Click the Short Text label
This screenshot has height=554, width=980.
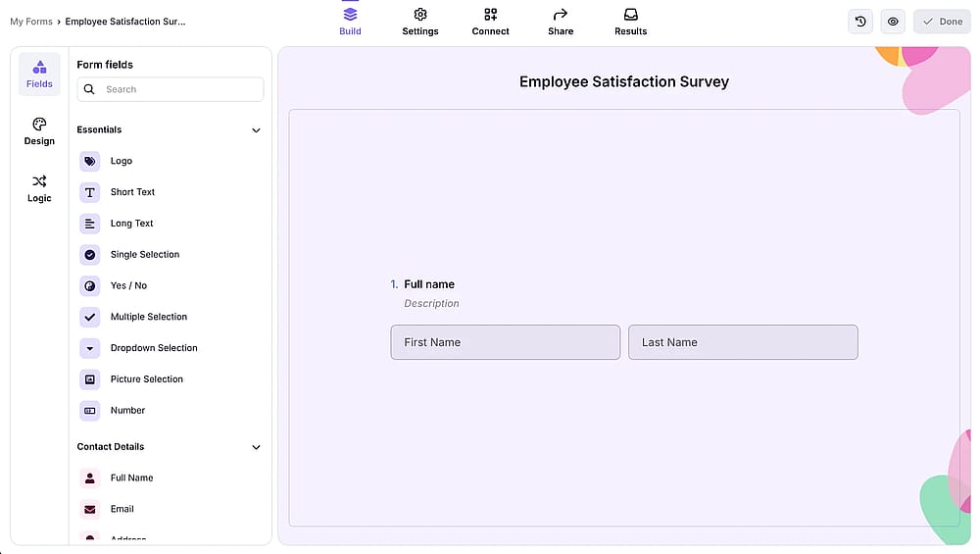tap(132, 192)
